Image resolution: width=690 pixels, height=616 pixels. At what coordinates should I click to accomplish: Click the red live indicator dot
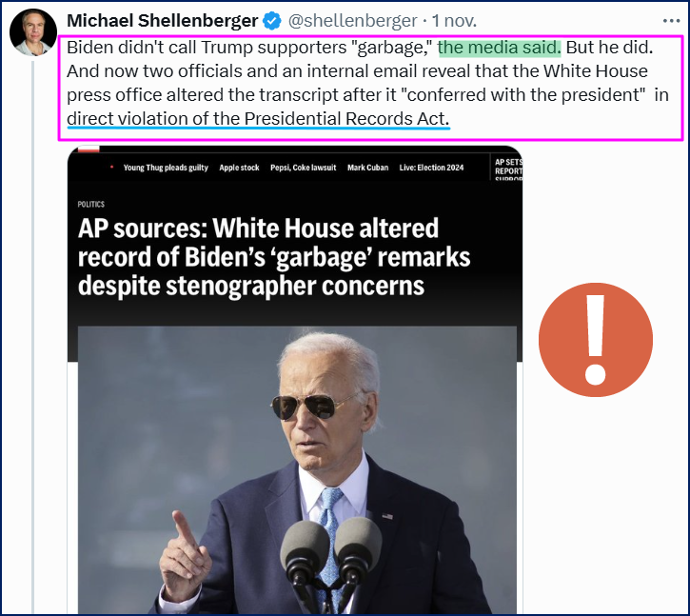(111, 167)
